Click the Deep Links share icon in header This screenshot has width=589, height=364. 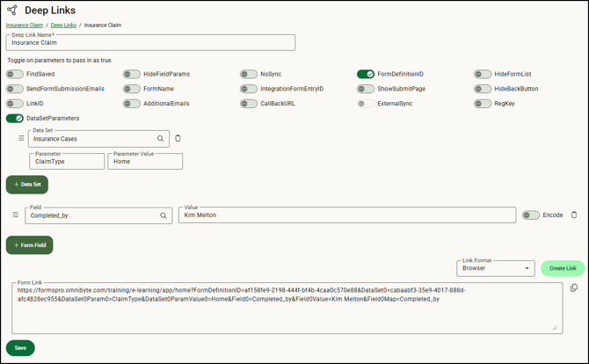12,11
